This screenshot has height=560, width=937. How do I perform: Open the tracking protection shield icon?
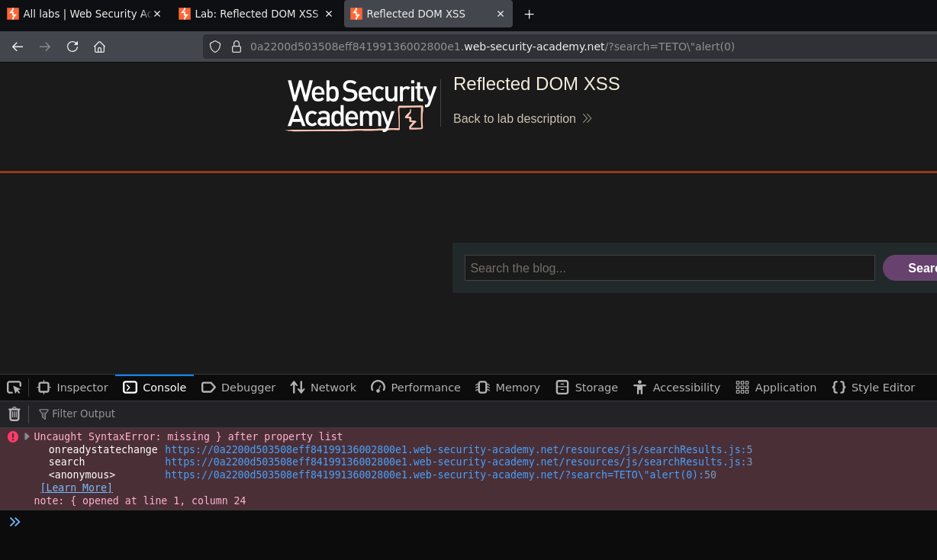tap(215, 47)
